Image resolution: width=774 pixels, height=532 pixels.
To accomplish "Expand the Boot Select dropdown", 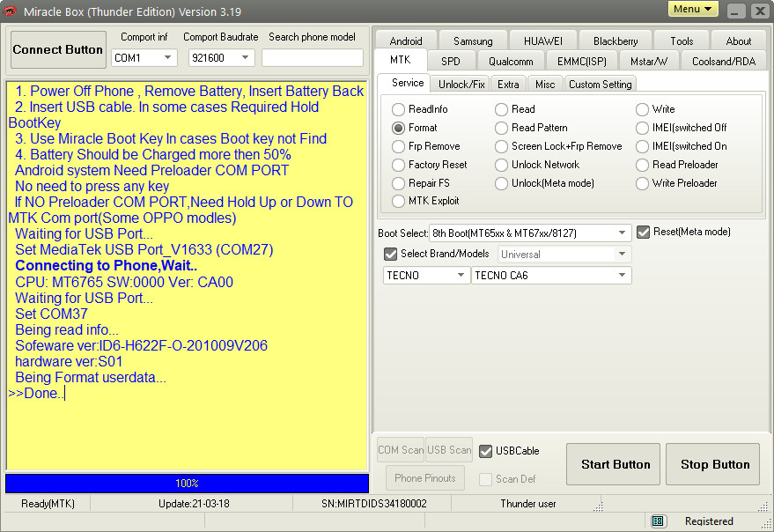I will coord(530,233).
